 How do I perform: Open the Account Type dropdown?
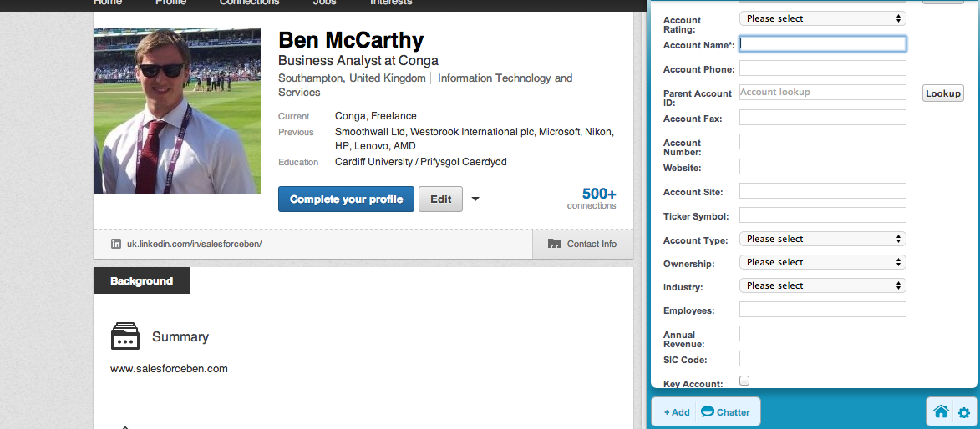pos(822,239)
